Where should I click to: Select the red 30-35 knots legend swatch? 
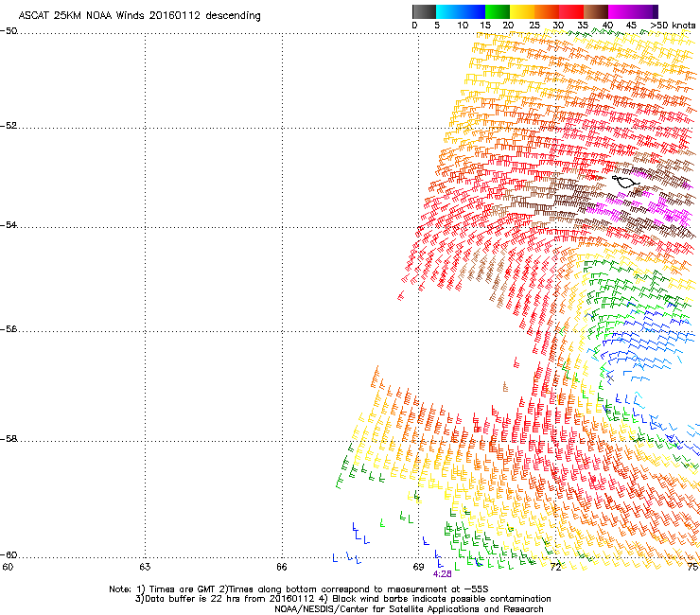pyautogui.click(x=571, y=11)
